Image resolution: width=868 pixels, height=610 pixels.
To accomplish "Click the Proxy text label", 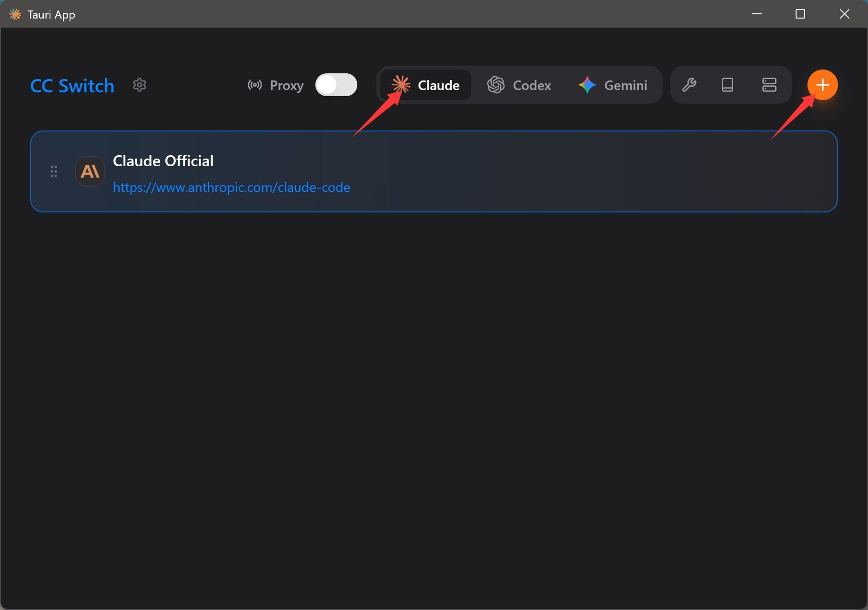I will 286,86.
